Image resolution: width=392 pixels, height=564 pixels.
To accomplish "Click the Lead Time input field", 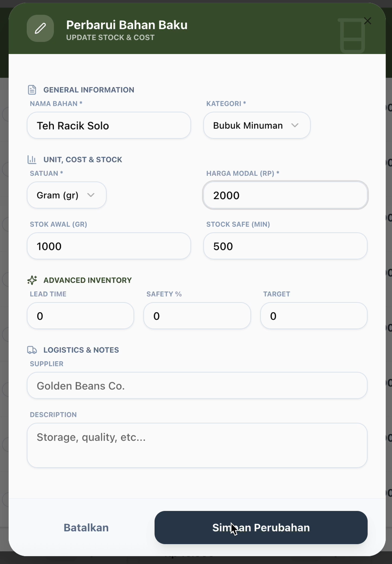I will (80, 316).
